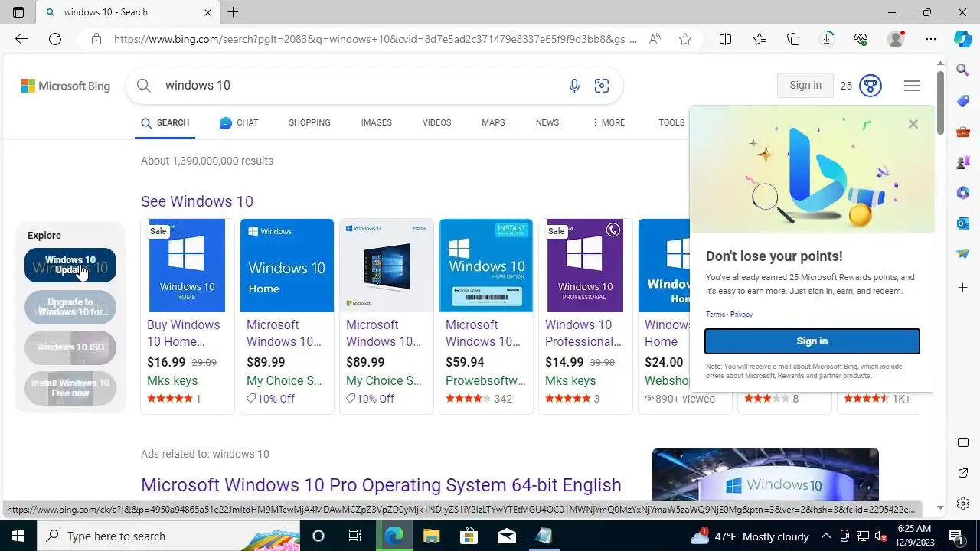Image resolution: width=980 pixels, height=551 pixels.
Task: Click the Bing search magnifier icon
Action: pyautogui.click(x=143, y=86)
